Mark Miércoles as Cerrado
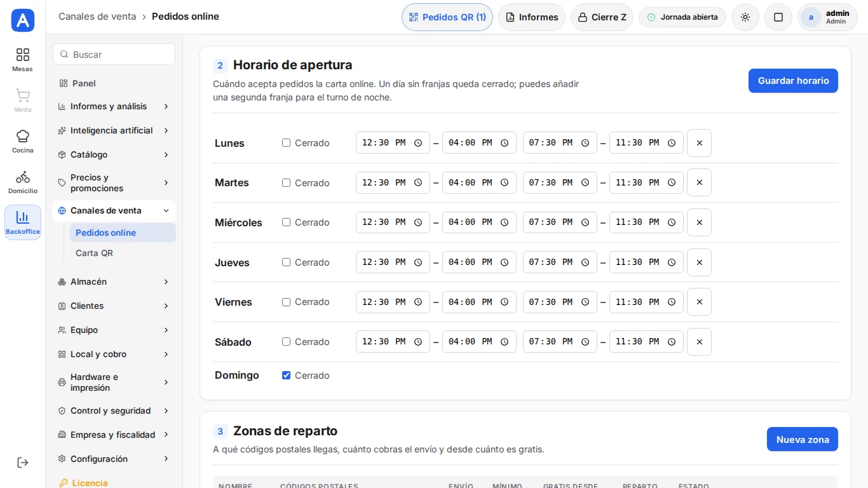 286,222
